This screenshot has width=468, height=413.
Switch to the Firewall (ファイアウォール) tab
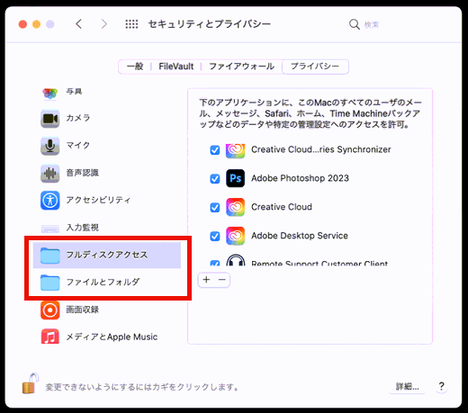click(x=242, y=66)
